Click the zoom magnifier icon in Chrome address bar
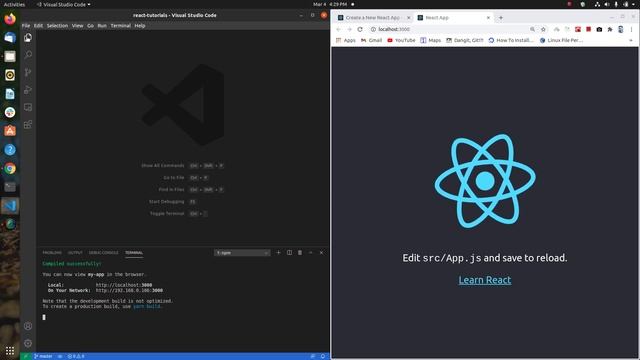Viewport: 640px width, 360px height. click(x=532, y=29)
